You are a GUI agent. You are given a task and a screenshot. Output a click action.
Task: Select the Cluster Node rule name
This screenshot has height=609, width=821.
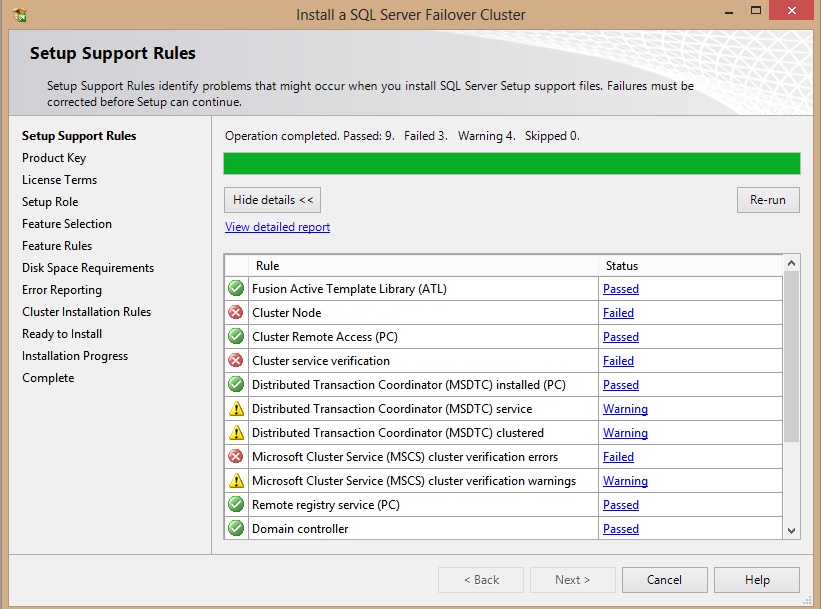pyautogui.click(x=286, y=313)
